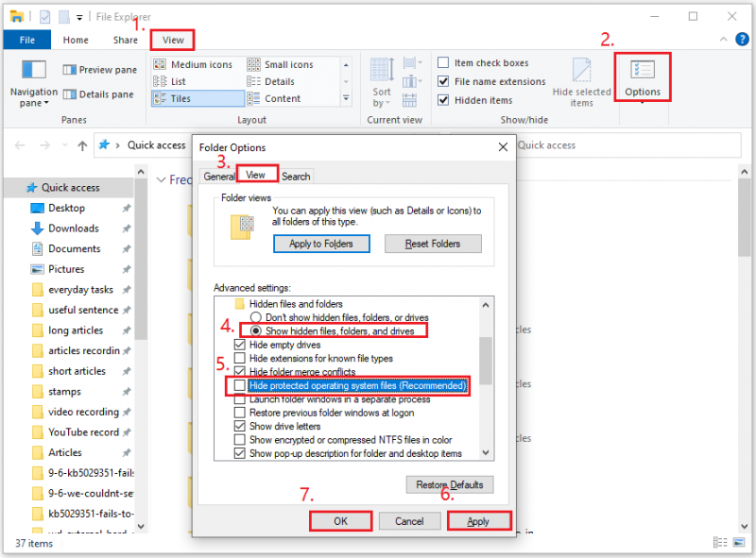Open the Options dropdown arrow
Image resolution: width=756 pixels, height=558 pixels.
click(643, 103)
